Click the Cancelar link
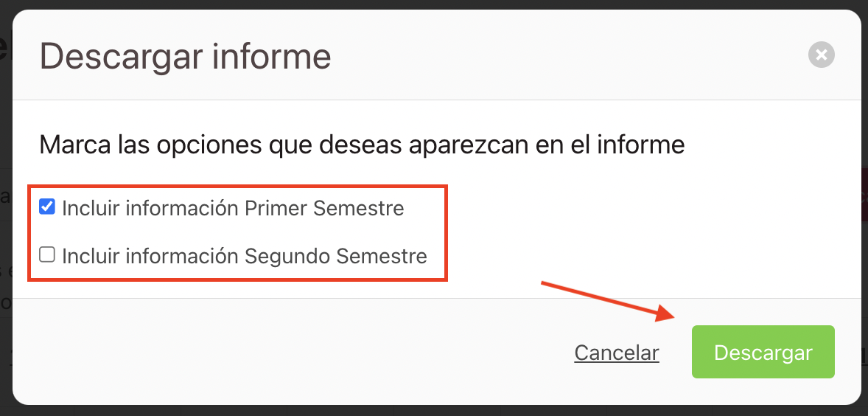Image resolution: width=868 pixels, height=416 pixels. coord(617,353)
